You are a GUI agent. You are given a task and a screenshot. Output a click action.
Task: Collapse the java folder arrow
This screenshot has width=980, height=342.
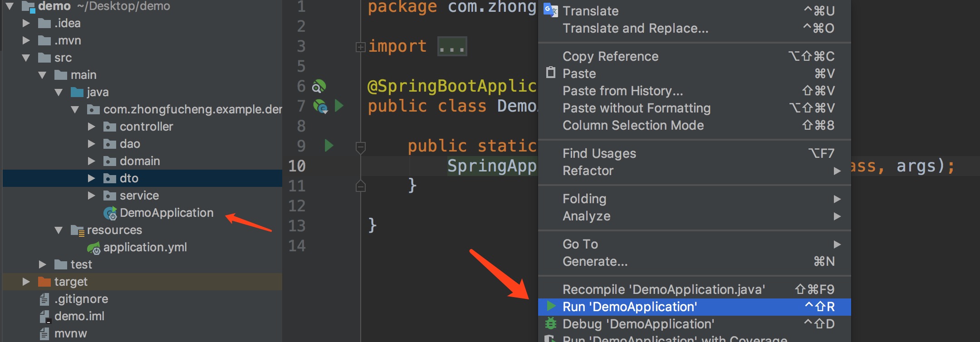click(x=59, y=92)
